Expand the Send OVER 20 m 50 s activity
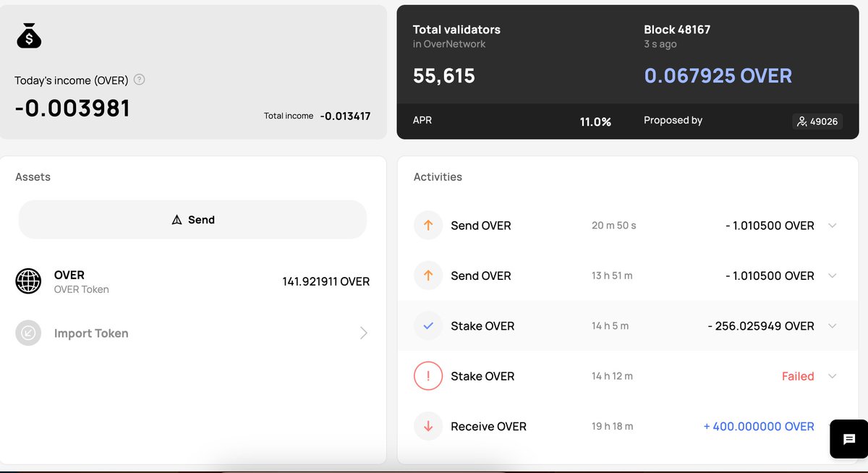 click(x=832, y=226)
